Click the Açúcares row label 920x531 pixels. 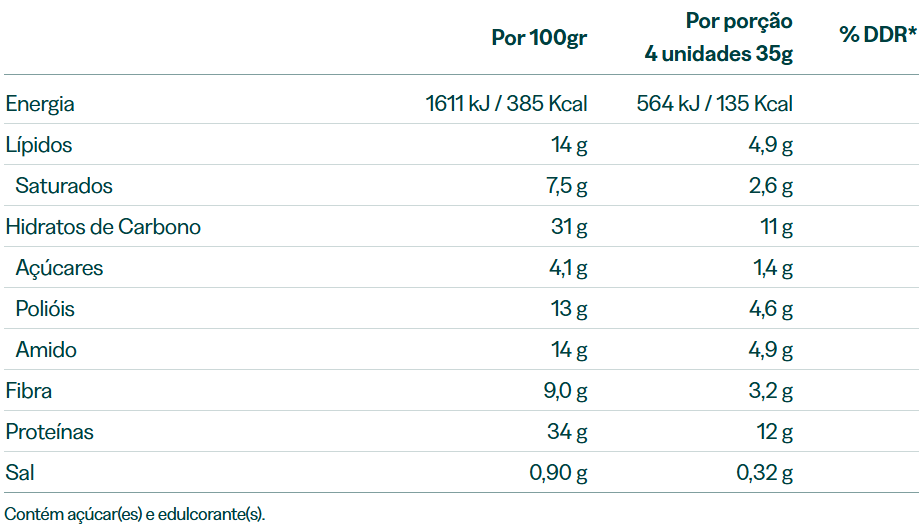(x=59, y=268)
